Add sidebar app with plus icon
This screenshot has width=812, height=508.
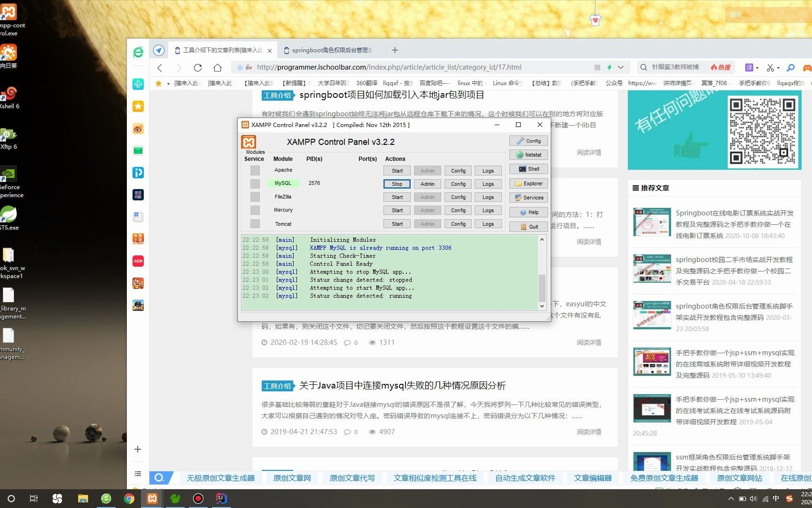138,449
